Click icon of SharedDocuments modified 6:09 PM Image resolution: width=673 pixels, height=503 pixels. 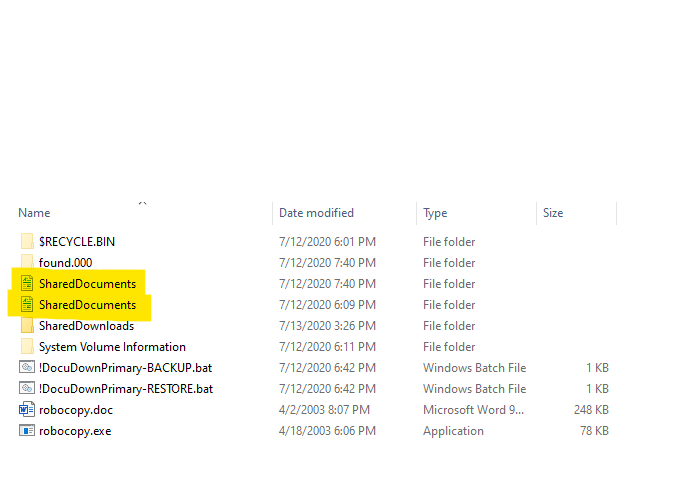[27, 304]
